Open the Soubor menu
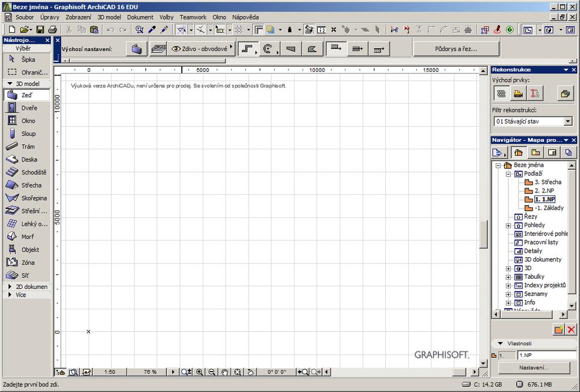Screen dimensions: 580x392 point(24,17)
